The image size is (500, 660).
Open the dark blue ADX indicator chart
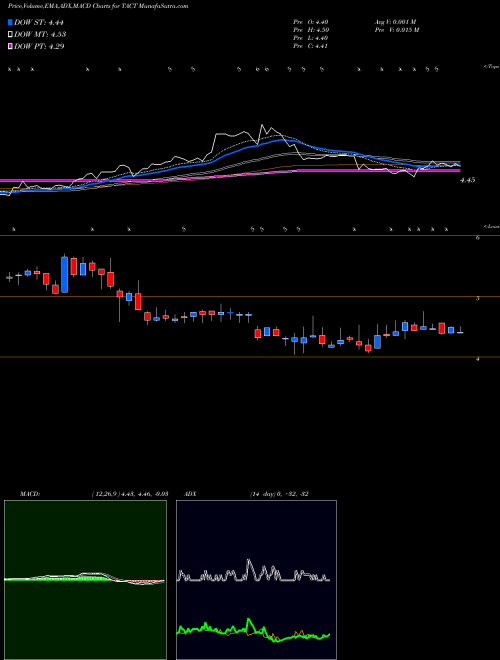coord(256,580)
